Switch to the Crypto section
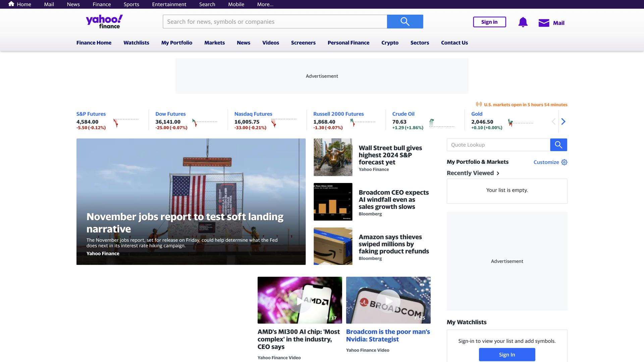 tap(390, 43)
